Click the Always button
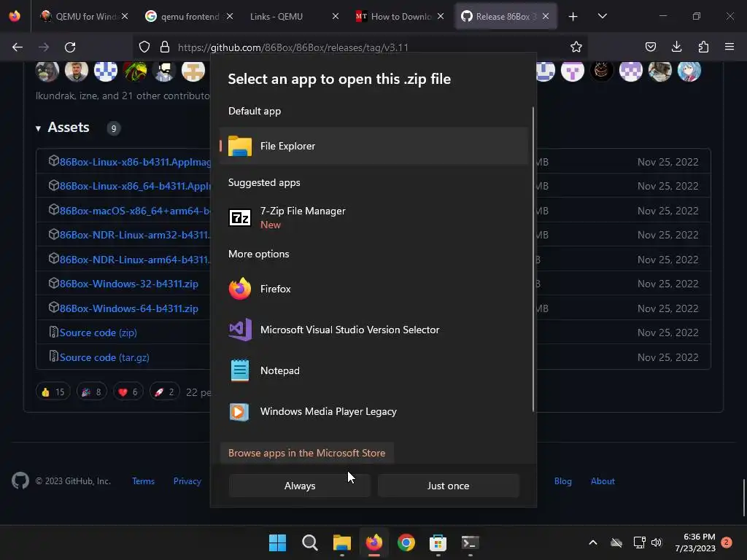747x560 pixels. [x=300, y=486]
